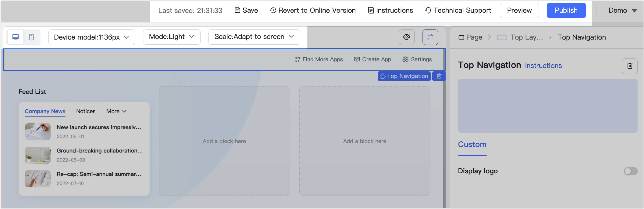This screenshot has width=644, height=209.
Task: Expand the Mode:Light dropdown
Action: coord(171,37)
